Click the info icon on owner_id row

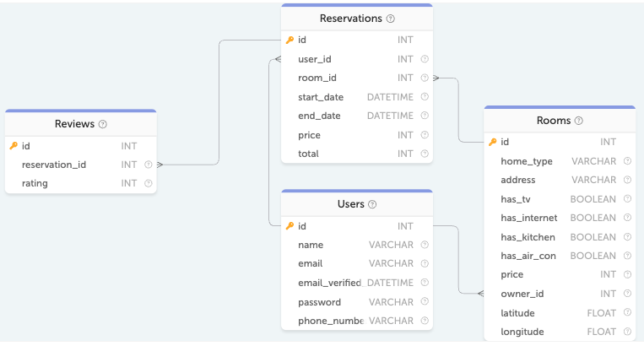point(628,294)
